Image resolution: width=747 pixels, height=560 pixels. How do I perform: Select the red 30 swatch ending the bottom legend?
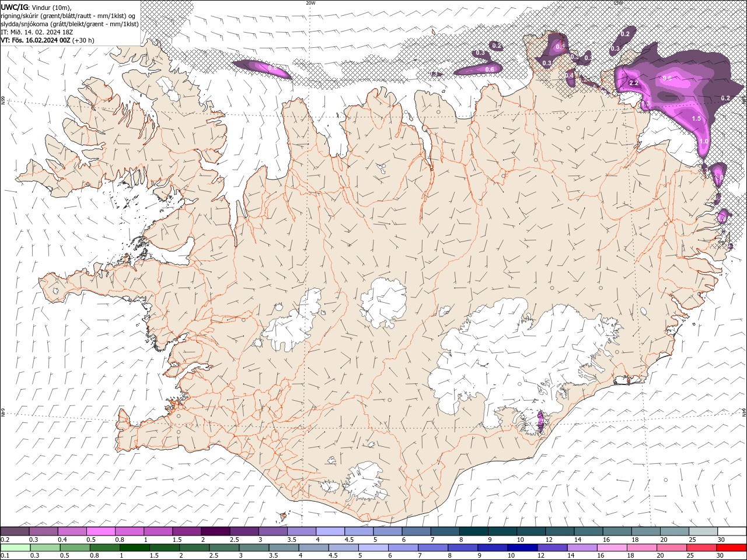pos(731,548)
